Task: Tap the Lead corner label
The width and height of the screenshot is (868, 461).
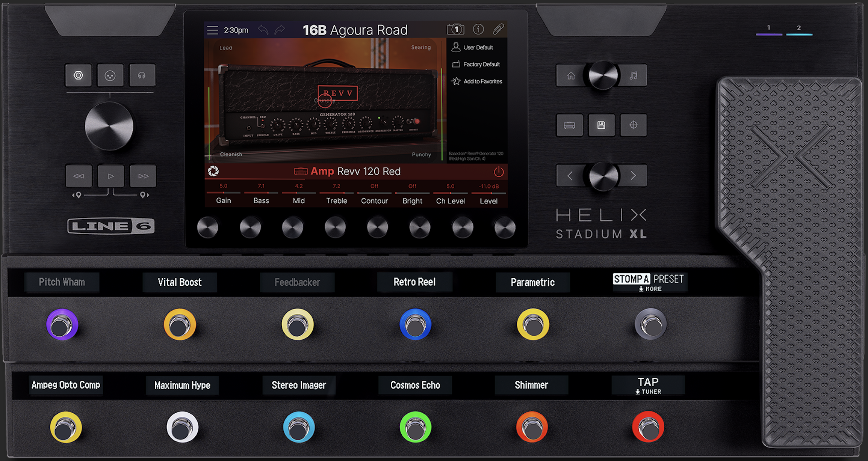Action: [226, 48]
